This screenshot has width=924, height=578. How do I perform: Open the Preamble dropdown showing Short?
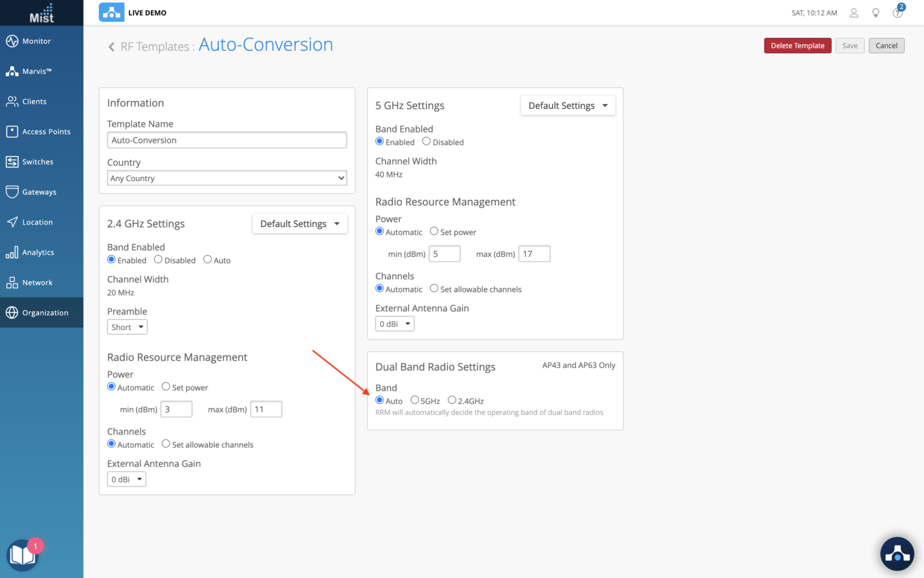point(127,327)
